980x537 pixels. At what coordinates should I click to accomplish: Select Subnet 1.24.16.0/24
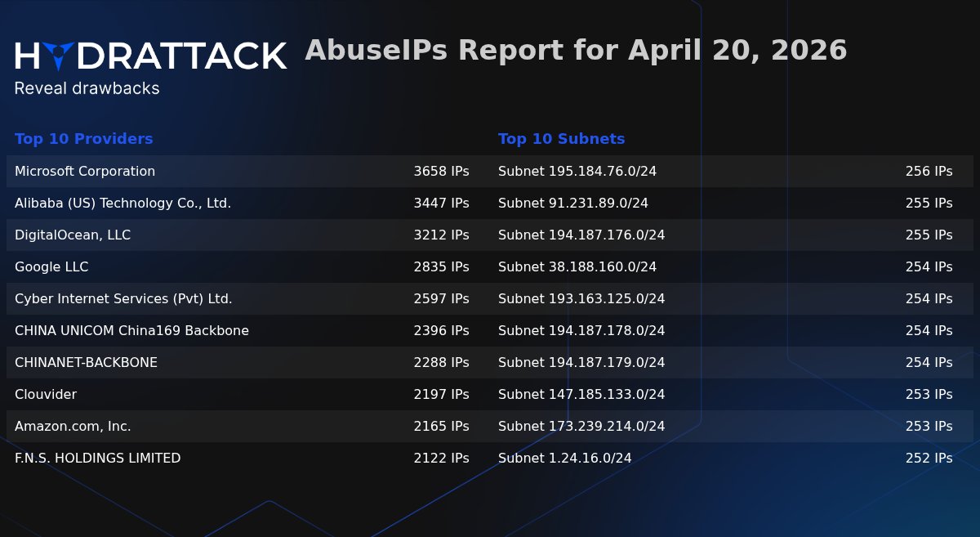(565, 459)
